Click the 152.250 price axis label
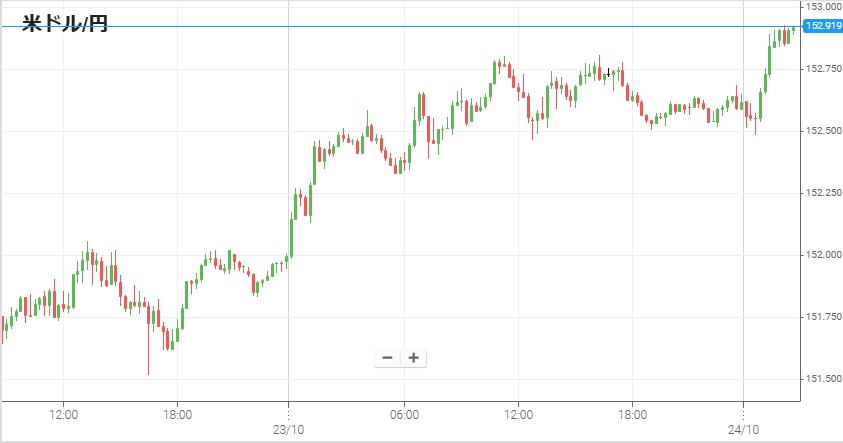 point(822,193)
